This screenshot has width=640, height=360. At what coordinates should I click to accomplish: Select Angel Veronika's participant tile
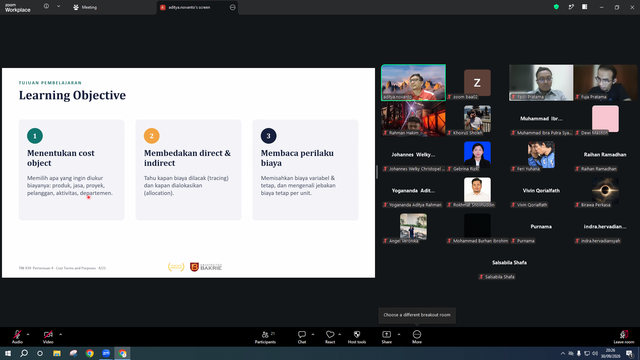413,227
